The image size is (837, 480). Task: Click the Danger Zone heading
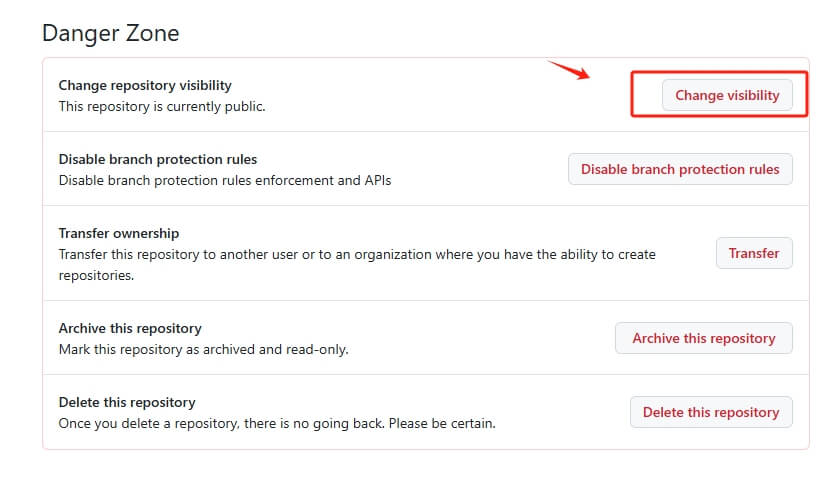click(110, 33)
